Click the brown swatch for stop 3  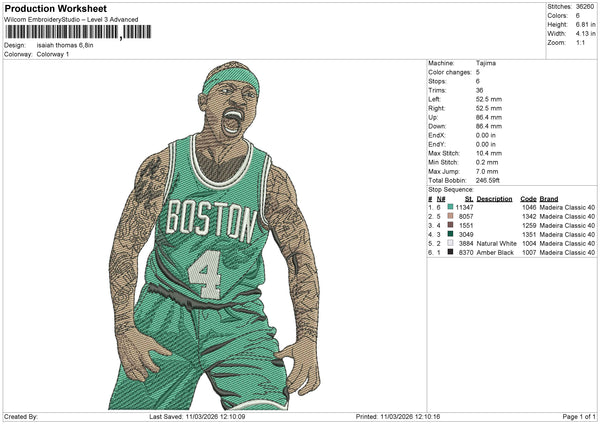point(451,225)
